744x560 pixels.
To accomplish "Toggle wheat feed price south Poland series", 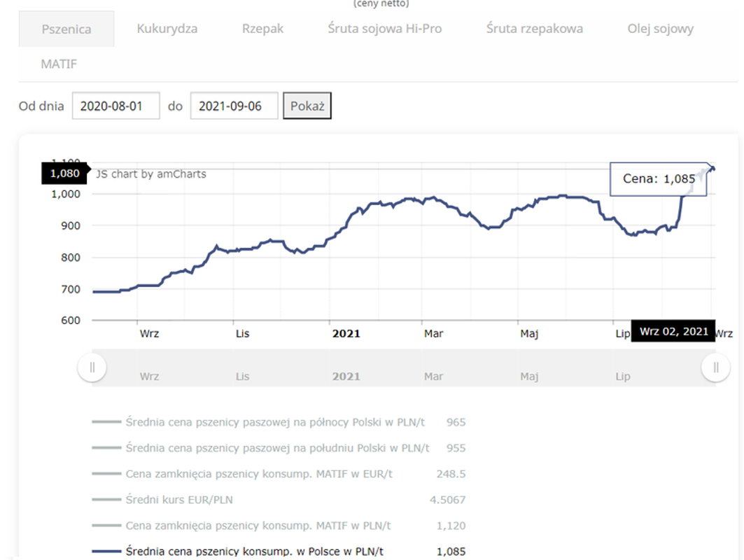I will (x=279, y=447).
